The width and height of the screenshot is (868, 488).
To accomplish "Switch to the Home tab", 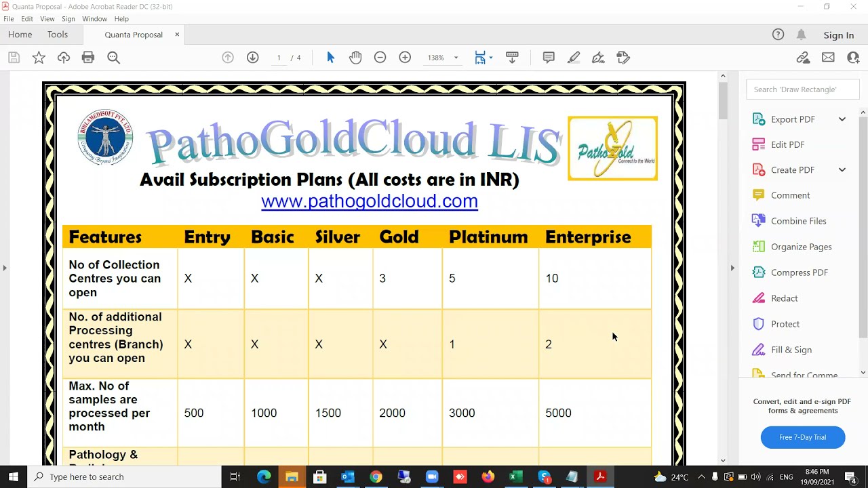I will (x=20, y=35).
